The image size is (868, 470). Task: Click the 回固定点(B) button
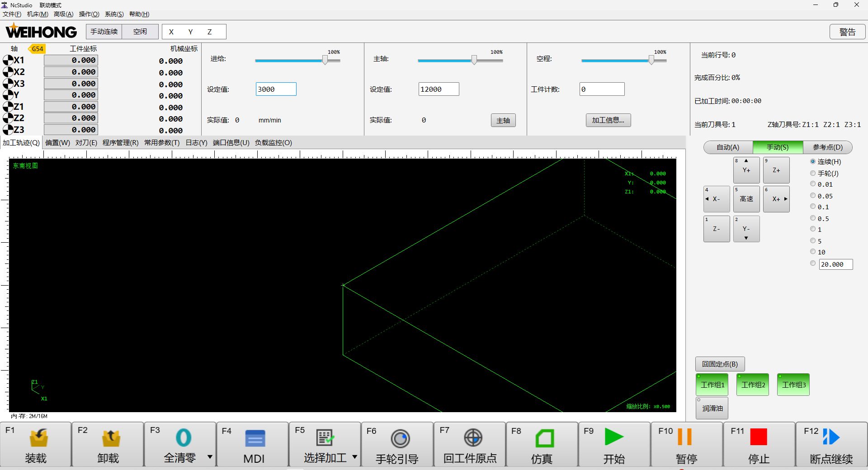720,364
